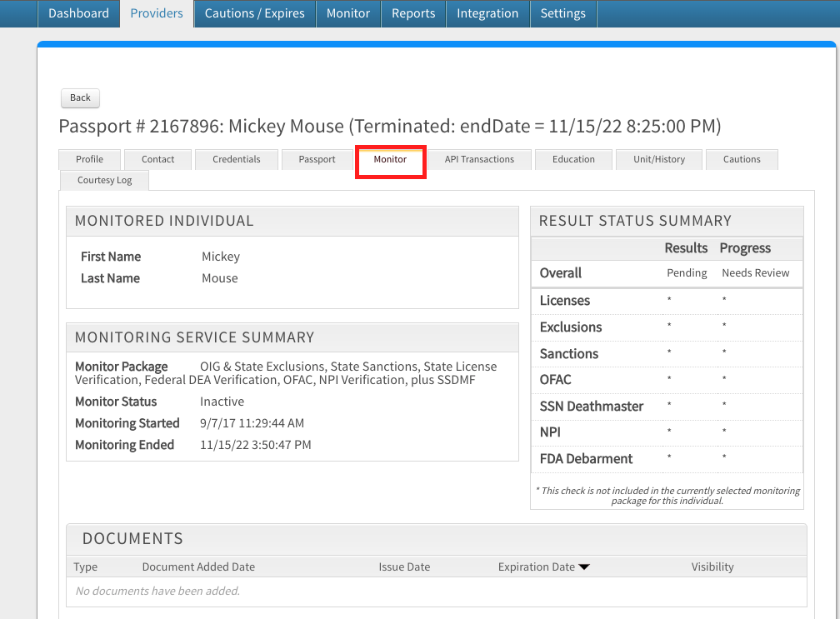The height and width of the screenshot is (619, 840).
Task: Click the NPI row label
Action: click(x=550, y=432)
